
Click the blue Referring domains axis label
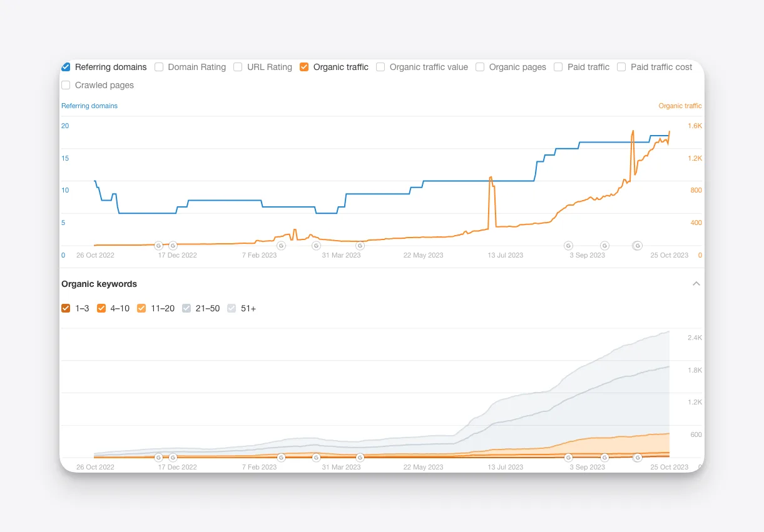[x=89, y=106]
